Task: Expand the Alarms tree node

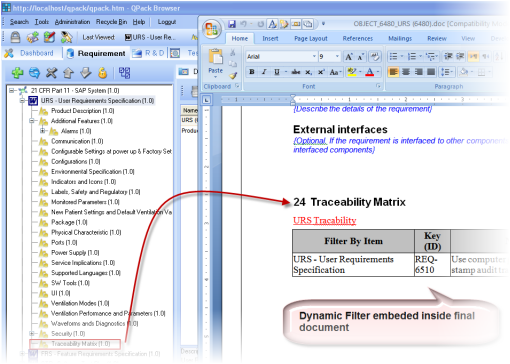Action: point(42,131)
